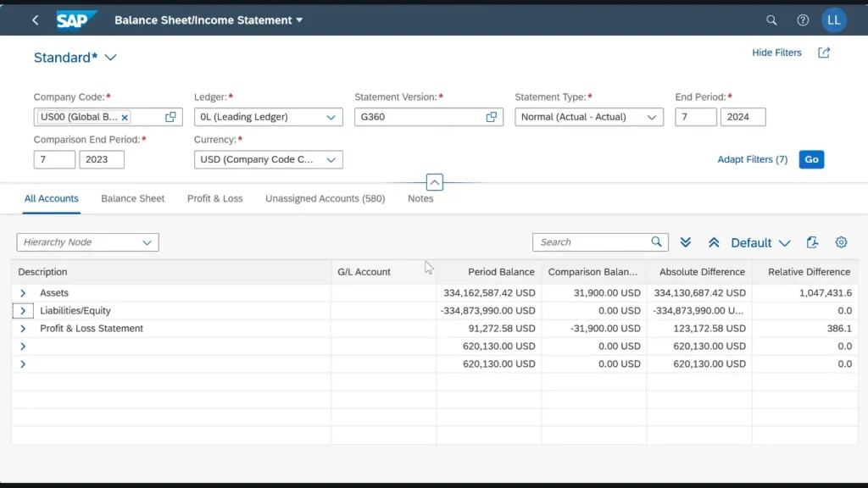The image size is (868, 488).
Task: Expand the Profit & Loss Statement row
Action: click(x=23, y=328)
